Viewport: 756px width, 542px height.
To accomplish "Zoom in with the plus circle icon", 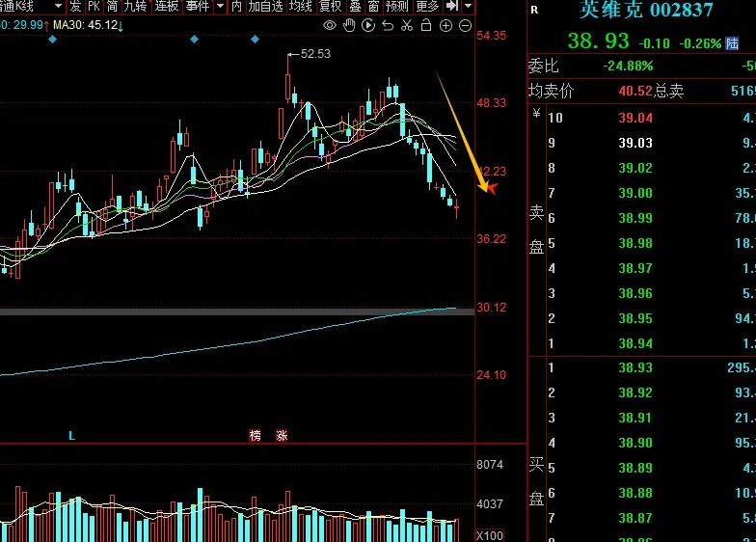I will click(445, 25).
